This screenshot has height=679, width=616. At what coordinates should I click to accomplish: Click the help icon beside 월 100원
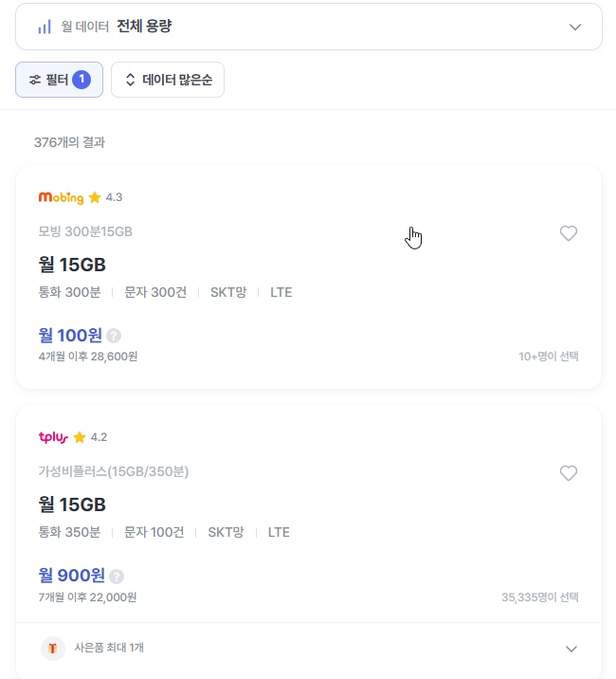(x=114, y=335)
